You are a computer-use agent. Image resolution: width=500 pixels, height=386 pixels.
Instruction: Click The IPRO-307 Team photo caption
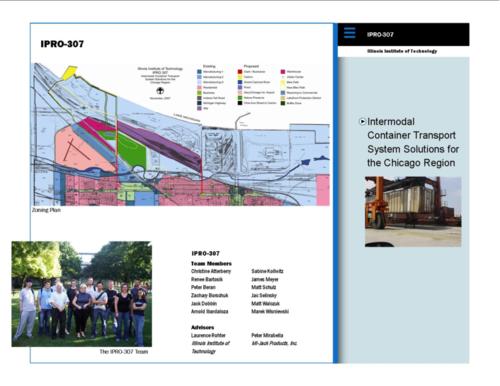124,351
